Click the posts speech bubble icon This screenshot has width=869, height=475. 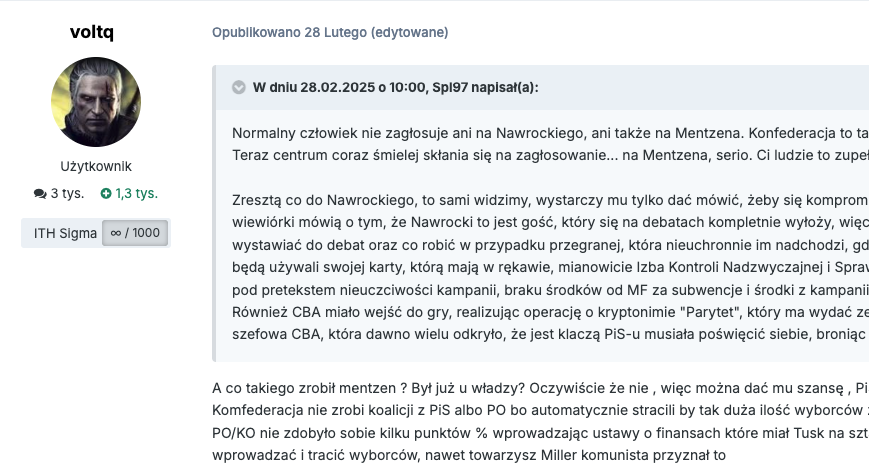39,194
